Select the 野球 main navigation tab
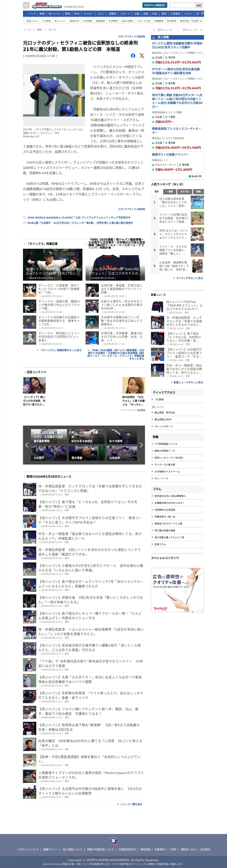Viewport: 227px width, 868px height. 68,14
